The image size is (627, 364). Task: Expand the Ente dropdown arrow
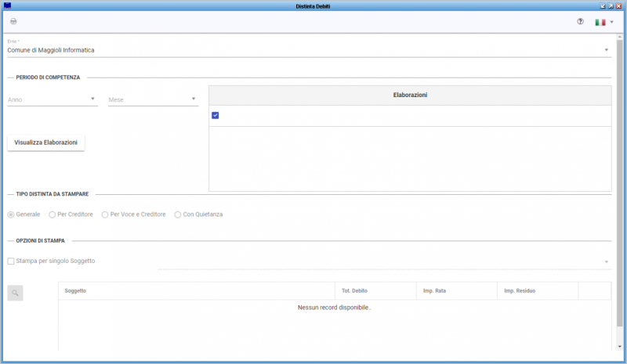click(x=606, y=50)
